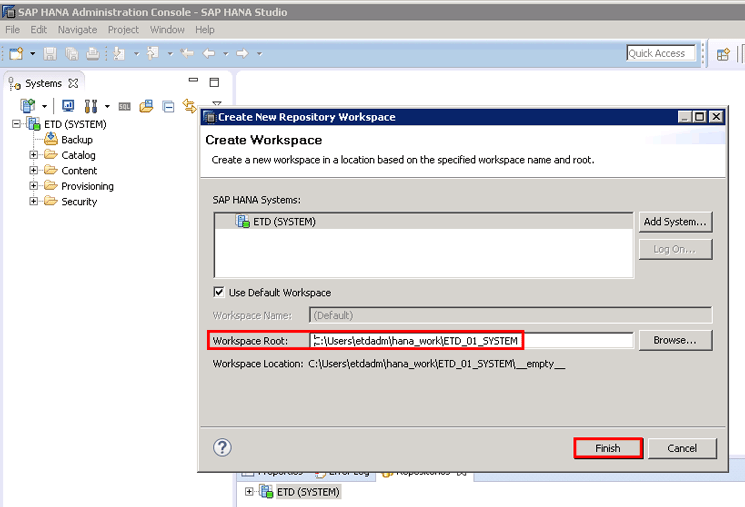Click the help question mark icon
The image size is (745, 507).
click(223, 447)
